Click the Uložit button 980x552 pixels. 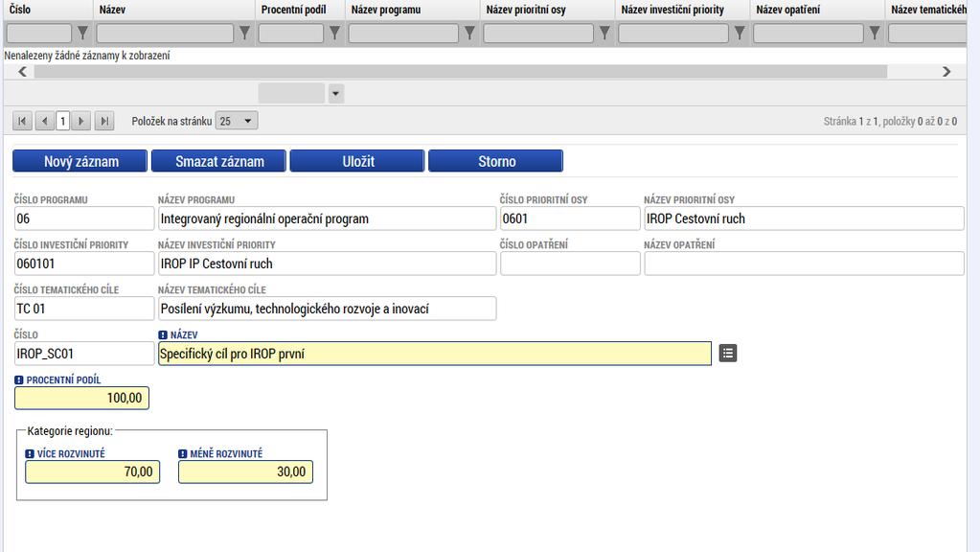[x=357, y=161]
